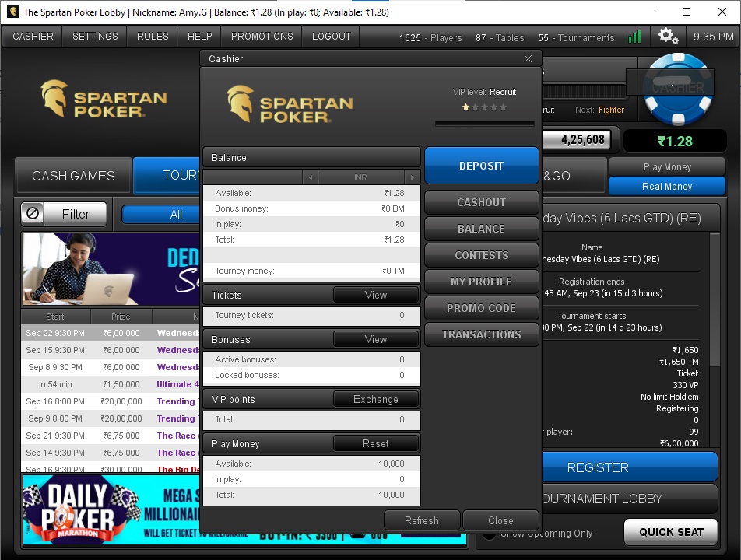This screenshot has width=741, height=560.
Task: Select the Sep 16 8:00 PM Trending tournament
Action: pos(111,401)
